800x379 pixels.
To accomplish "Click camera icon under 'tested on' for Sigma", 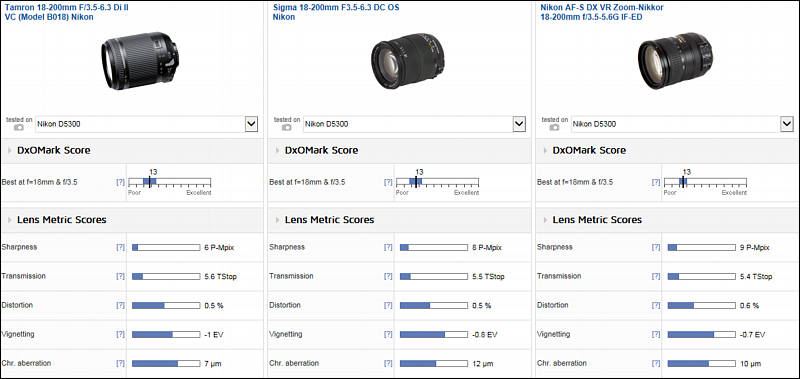I will click(287, 128).
